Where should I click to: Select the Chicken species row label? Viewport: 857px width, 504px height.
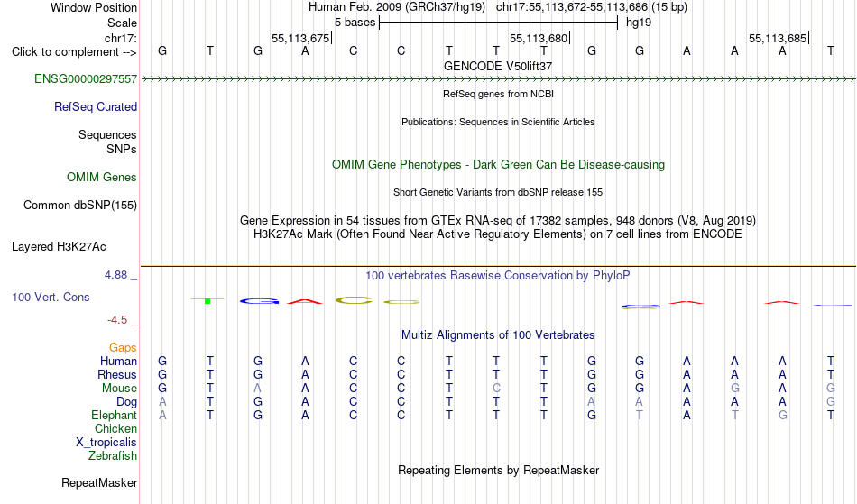(x=115, y=429)
